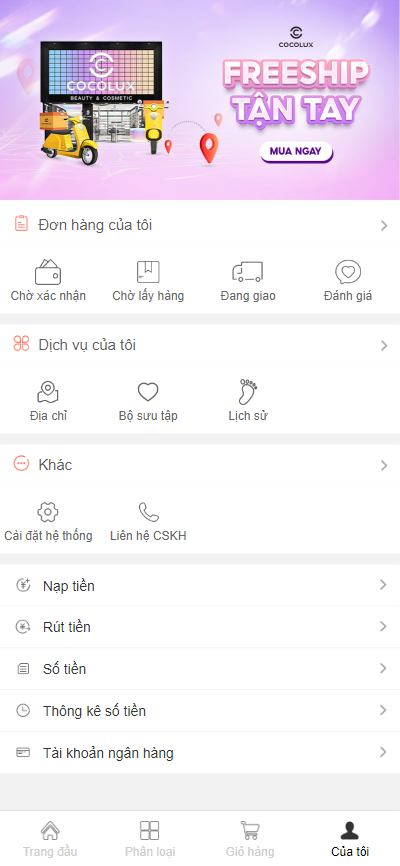Click the MUA NGAY banner button
The image size is (400, 866).
pos(296,151)
